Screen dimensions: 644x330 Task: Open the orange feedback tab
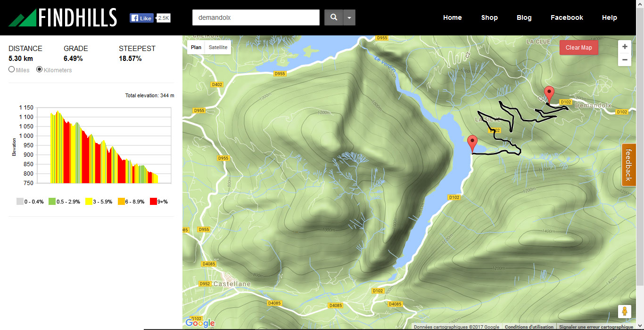(628, 165)
